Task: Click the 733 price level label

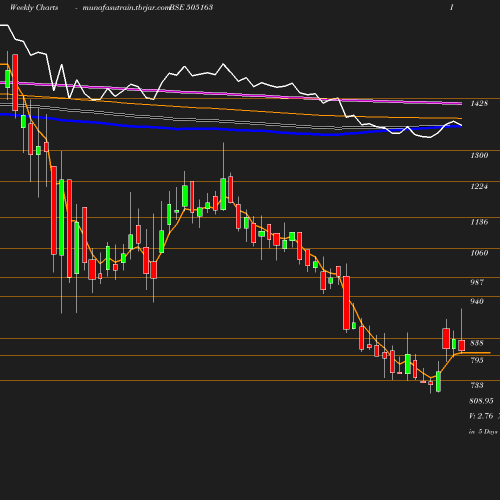Action: [477, 385]
